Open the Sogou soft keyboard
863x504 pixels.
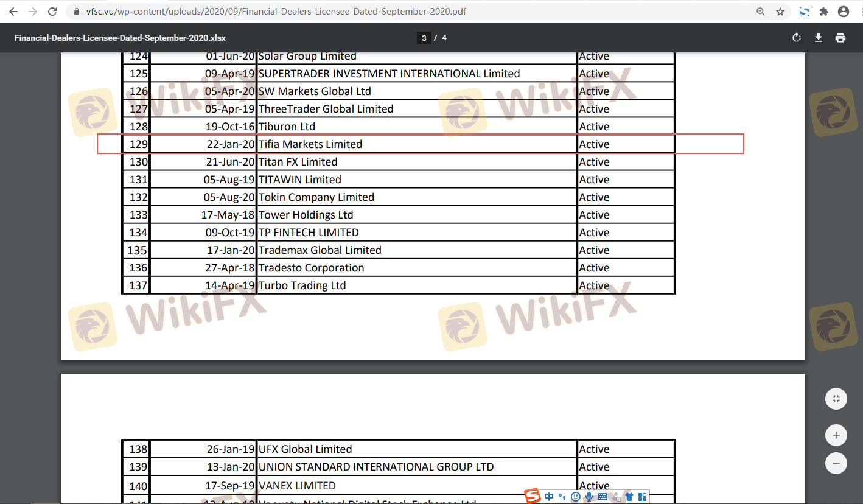602,497
